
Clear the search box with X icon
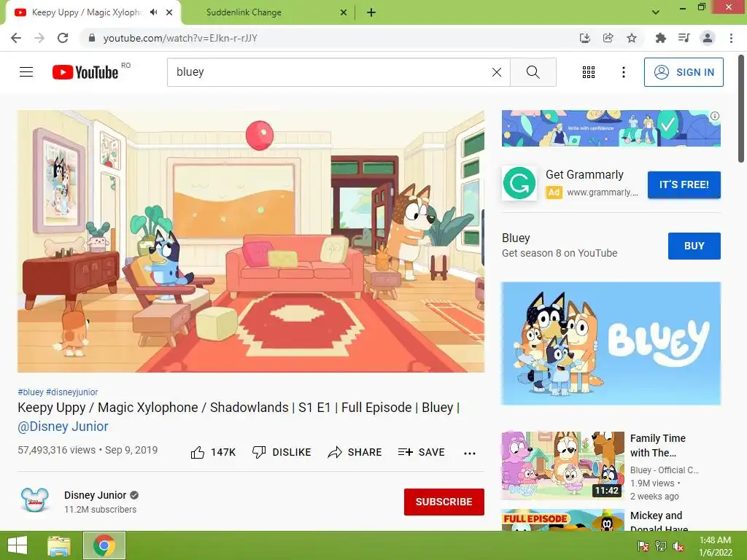point(496,72)
